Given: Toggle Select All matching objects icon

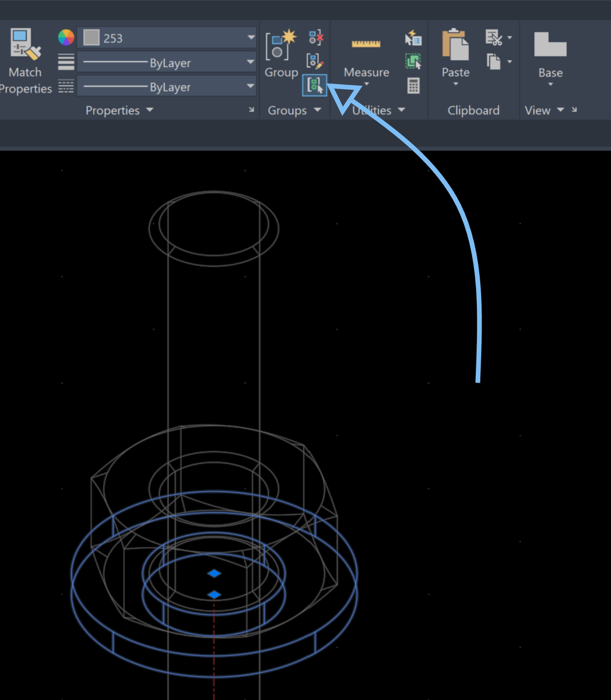Looking at the screenshot, I should pos(413,61).
